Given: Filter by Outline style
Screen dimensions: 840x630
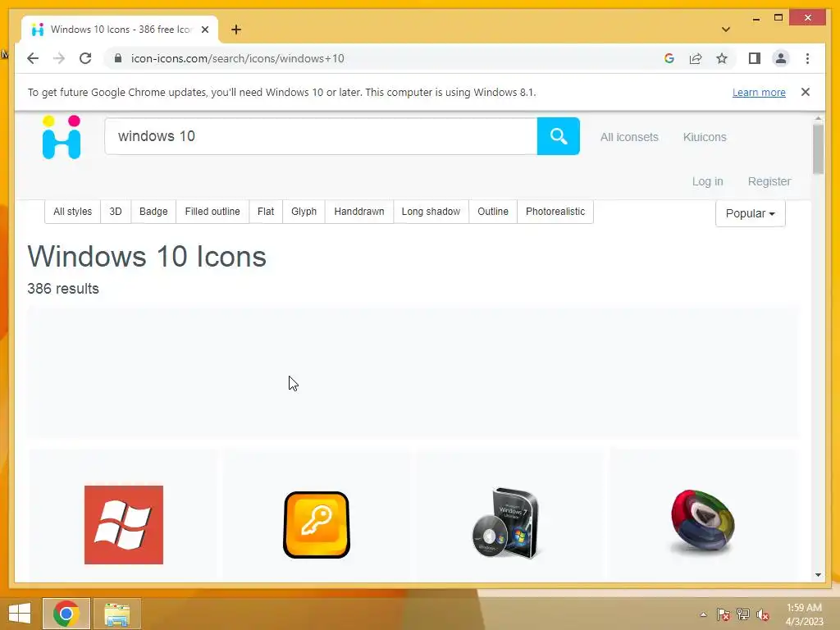Looking at the screenshot, I should pos(493,212).
